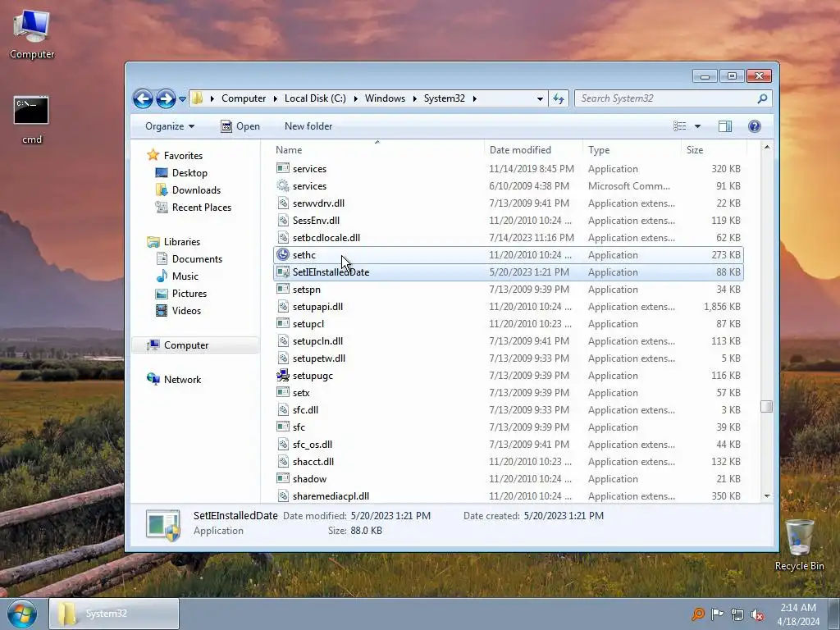The width and height of the screenshot is (840, 630).
Task: Select the services Application file icon
Action: (283, 169)
